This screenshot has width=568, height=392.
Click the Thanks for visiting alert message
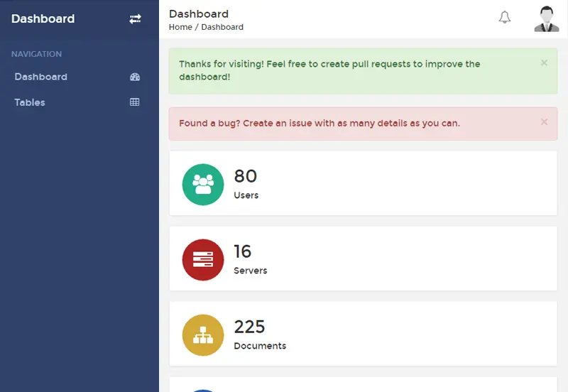pos(329,70)
